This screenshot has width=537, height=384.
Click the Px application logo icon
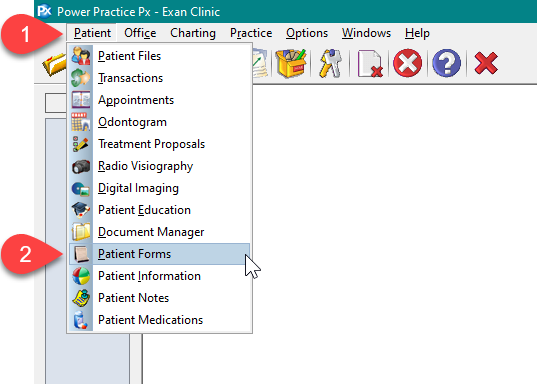45,11
